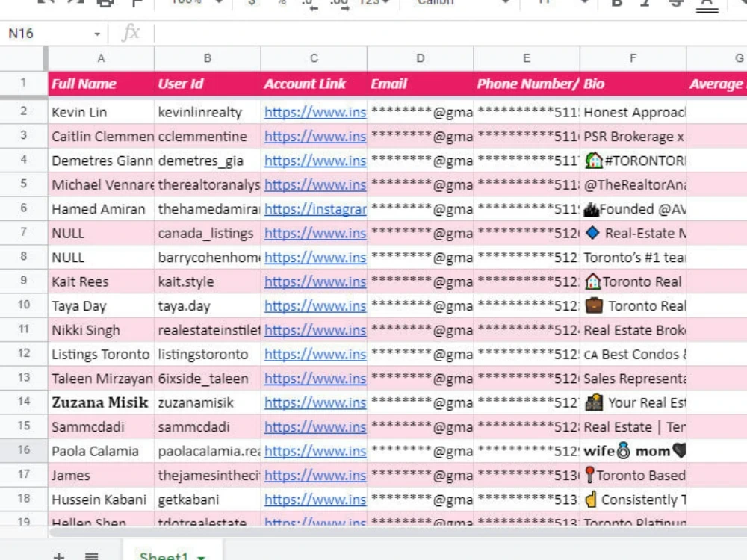Click the 'Toronto Based' bio cell
The image size is (747, 560).
[633, 475]
